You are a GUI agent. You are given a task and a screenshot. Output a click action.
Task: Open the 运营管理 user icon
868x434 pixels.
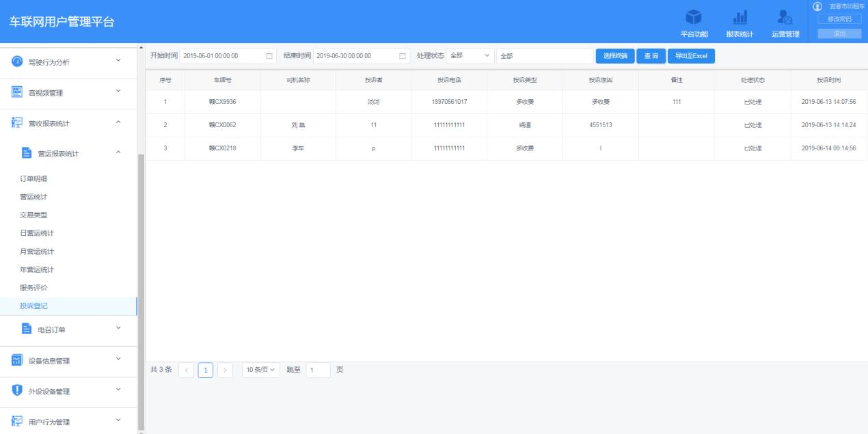[x=785, y=17]
